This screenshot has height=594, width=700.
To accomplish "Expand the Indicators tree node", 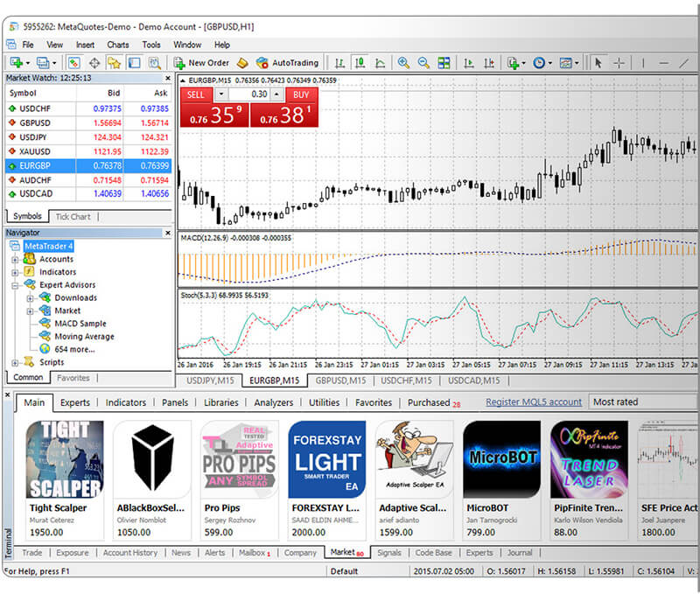I will (15, 273).
